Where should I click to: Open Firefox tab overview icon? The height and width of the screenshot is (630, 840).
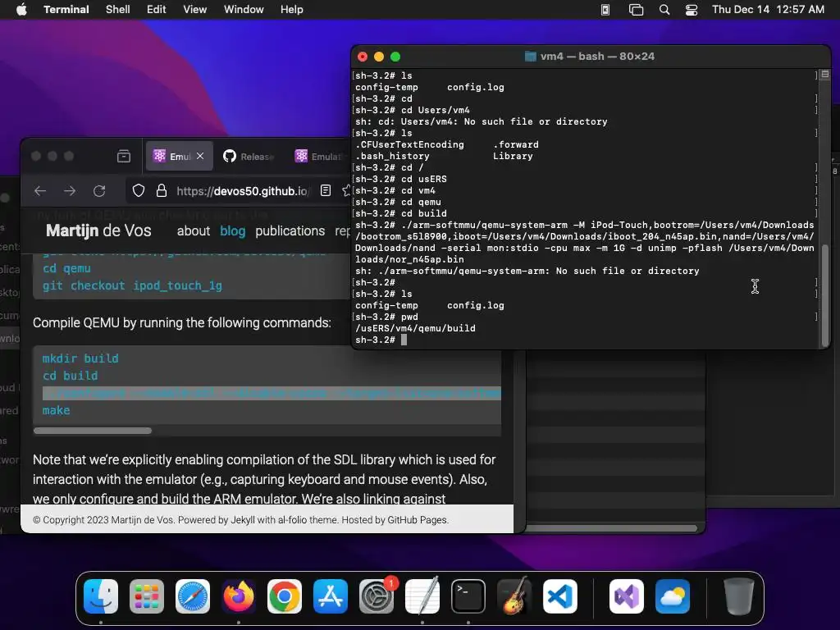124,156
